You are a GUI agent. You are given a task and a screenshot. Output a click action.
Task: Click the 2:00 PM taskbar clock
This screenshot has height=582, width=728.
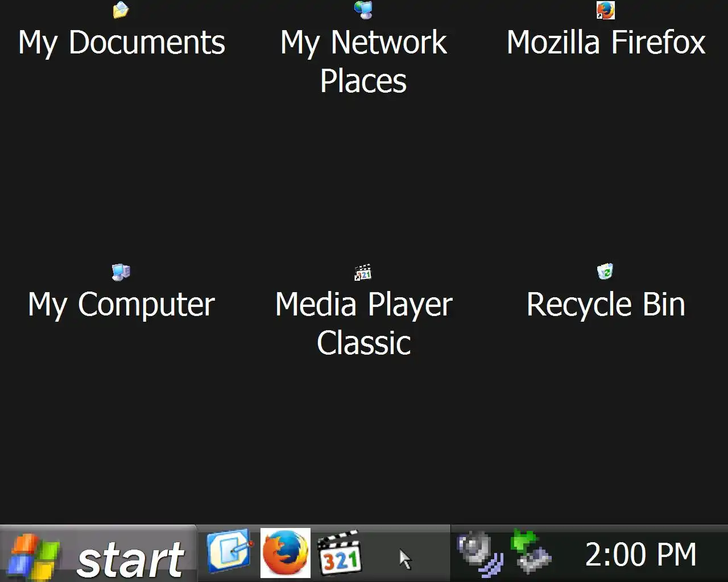(641, 555)
